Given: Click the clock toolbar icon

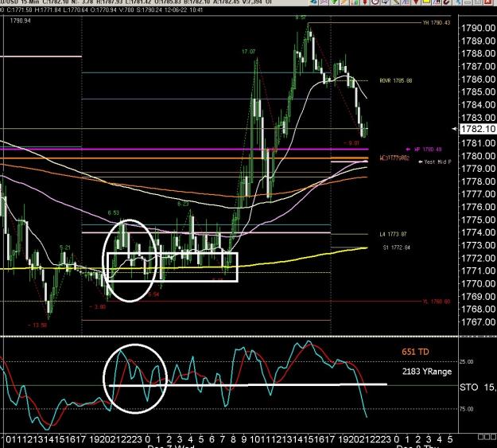Looking at the screenshot, I should tap(375, 2).
